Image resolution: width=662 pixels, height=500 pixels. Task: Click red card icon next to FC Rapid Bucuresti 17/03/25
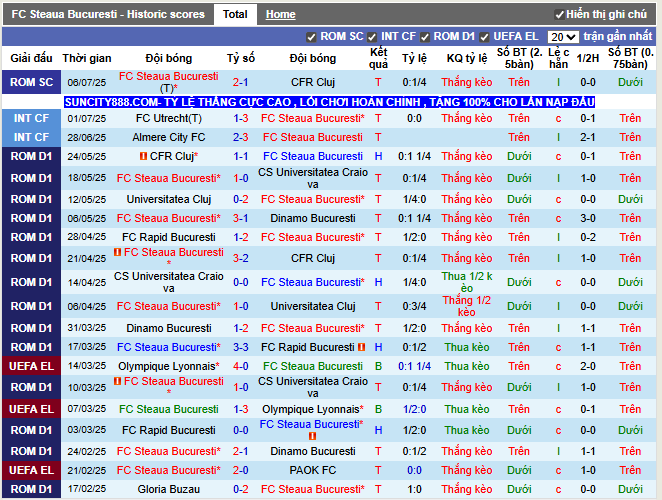click(361, 347)
